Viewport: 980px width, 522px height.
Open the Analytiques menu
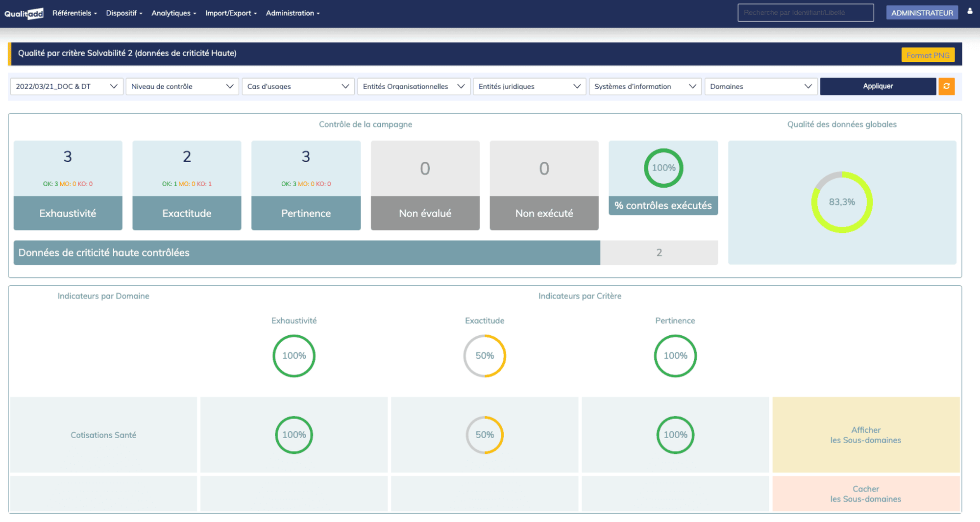pyautogui.click(x=173, y=13)
